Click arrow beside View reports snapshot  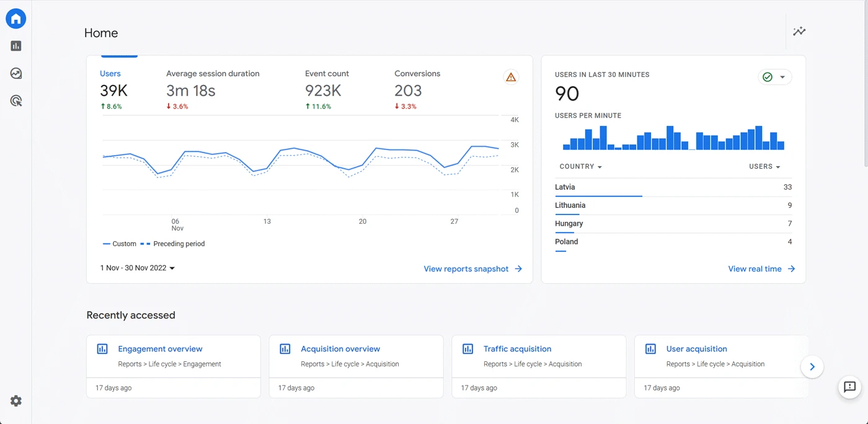[518, 269]
